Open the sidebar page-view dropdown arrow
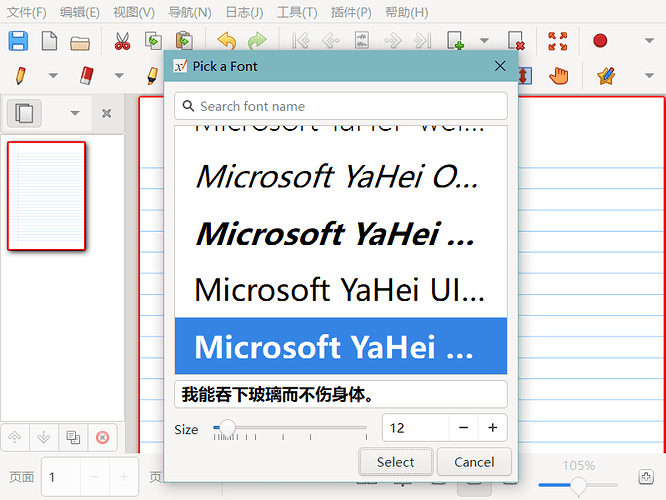666x500 pixels. (x=74, y=113)
